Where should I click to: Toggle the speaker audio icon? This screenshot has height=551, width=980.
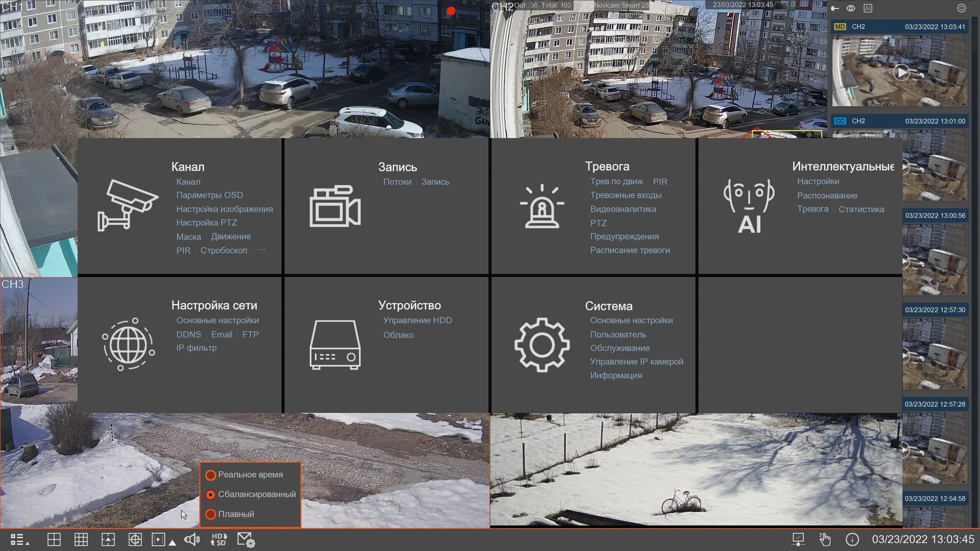tap(192, 539)
